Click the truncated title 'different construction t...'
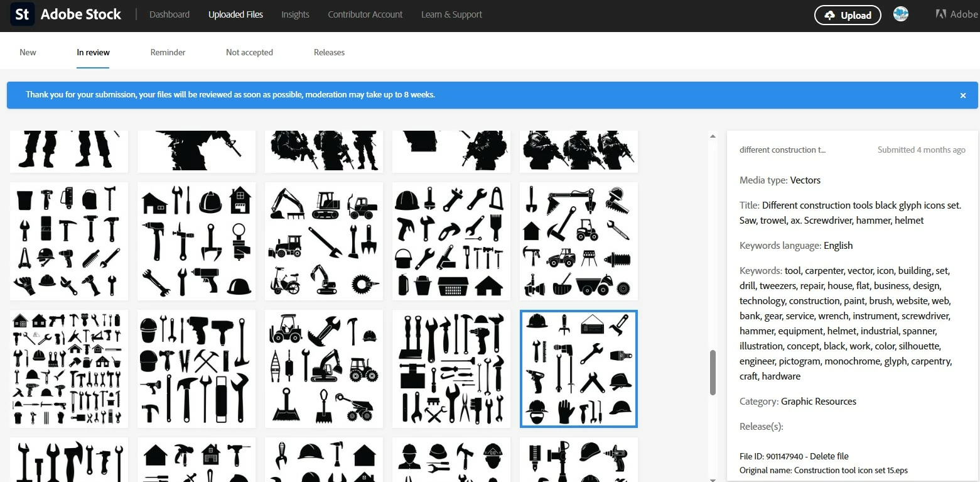 782,150
